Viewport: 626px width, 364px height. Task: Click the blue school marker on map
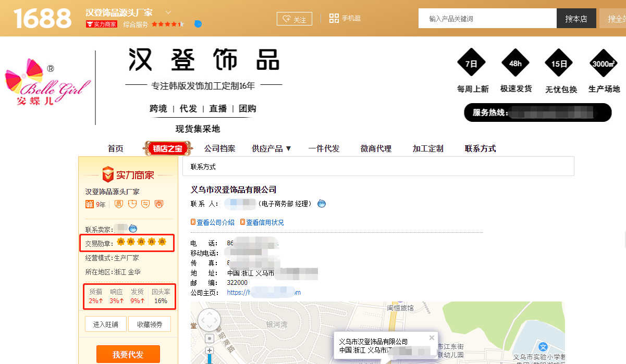[543, 346]
